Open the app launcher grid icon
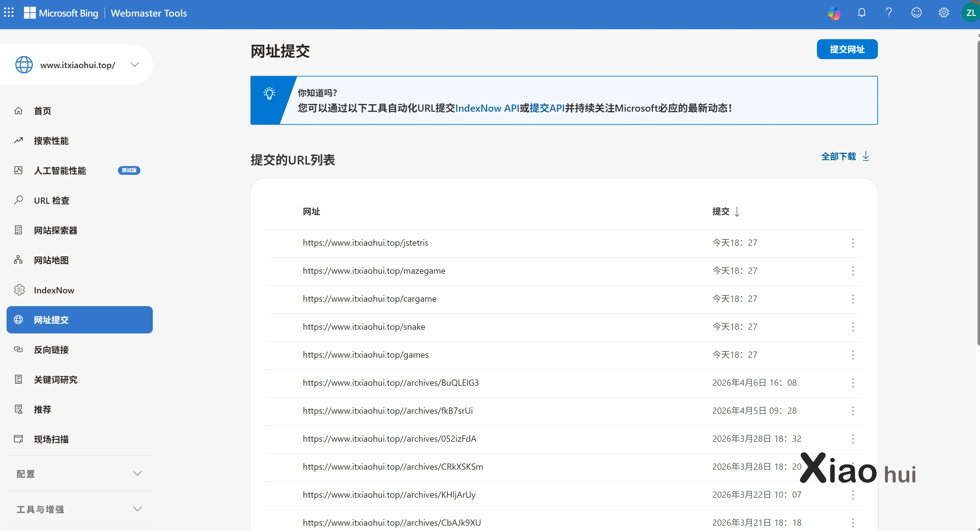This screenshot has width=980, height=531. (9, 12)
